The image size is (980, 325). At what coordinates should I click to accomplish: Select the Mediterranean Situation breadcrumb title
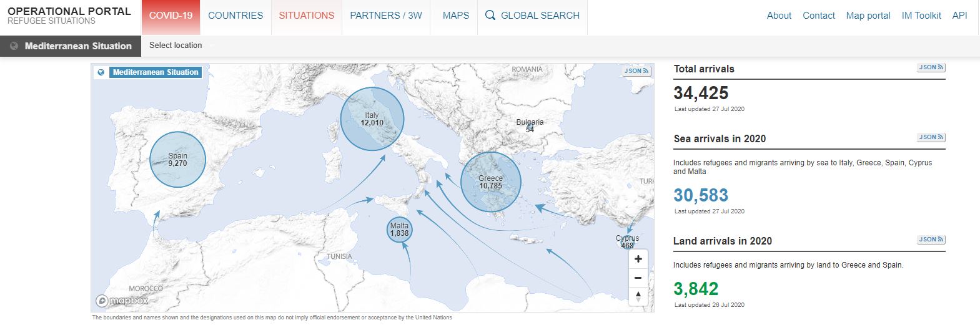coord(78,46)
